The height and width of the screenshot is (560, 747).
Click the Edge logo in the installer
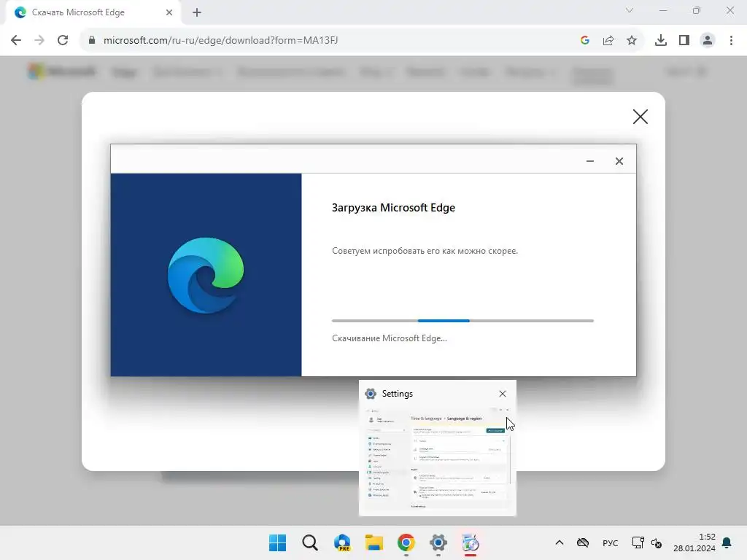click(x=206, y=275)
